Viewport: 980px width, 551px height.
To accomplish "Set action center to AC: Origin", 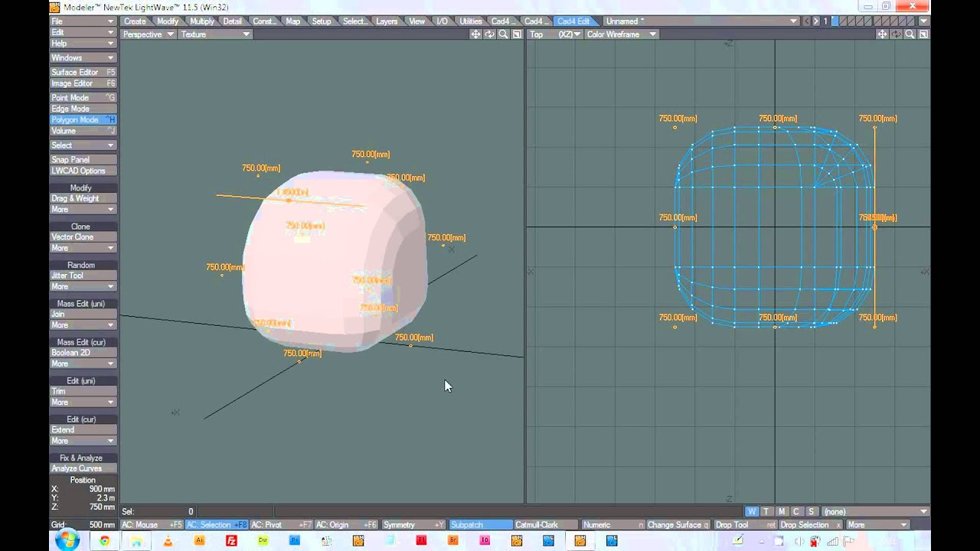I will point(347,525).
